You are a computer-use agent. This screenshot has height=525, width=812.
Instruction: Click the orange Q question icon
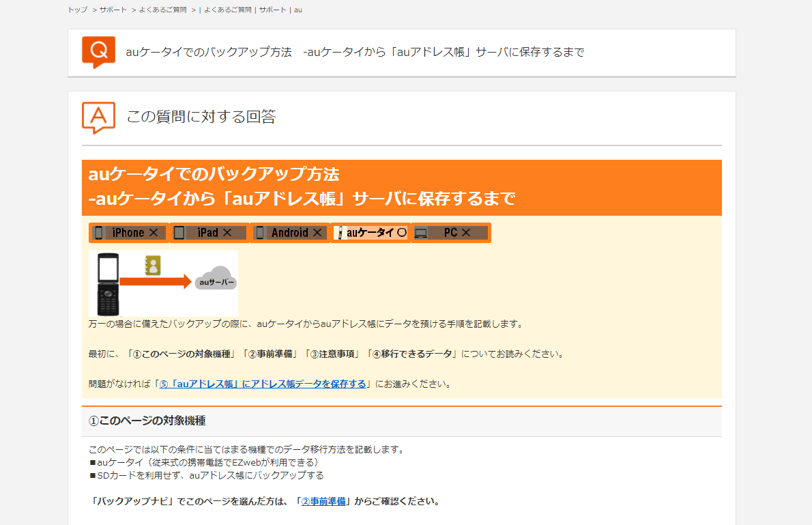[x=98, y=52]
